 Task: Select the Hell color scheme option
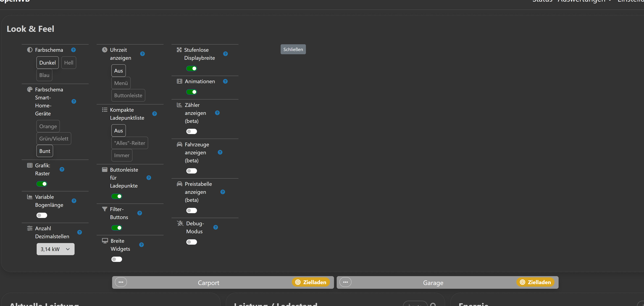(x=69, y=62)
